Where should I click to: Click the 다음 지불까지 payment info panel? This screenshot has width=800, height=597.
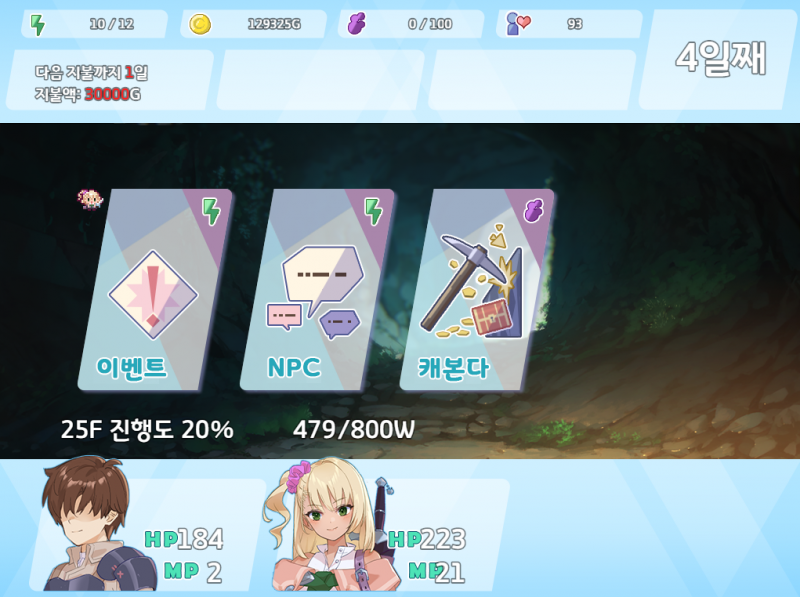110,80
